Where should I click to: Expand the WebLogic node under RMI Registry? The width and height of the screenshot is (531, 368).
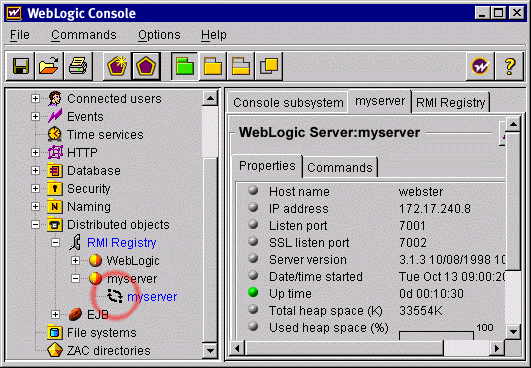(x=76, y=260)
